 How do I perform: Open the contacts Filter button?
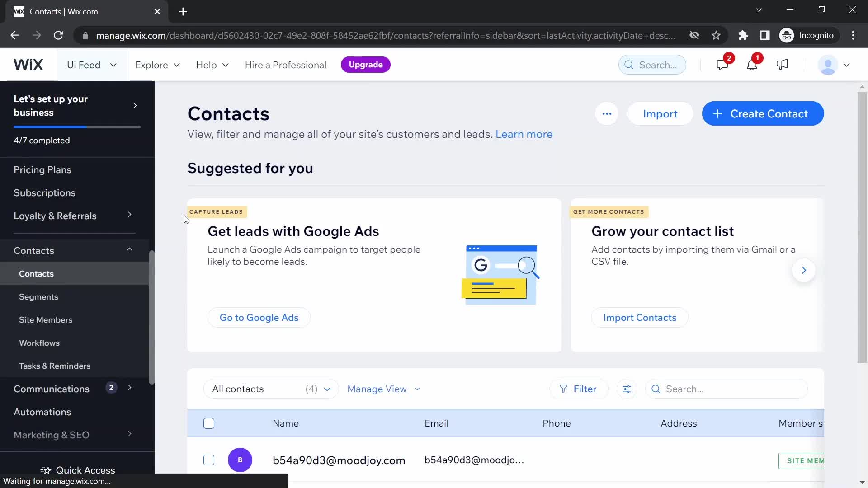point(578,389)
